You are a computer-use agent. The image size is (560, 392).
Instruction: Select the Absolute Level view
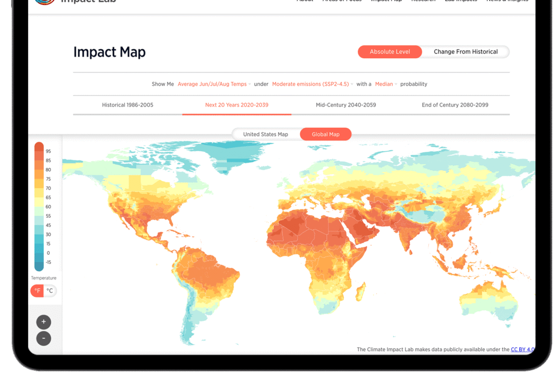(390, 52)
